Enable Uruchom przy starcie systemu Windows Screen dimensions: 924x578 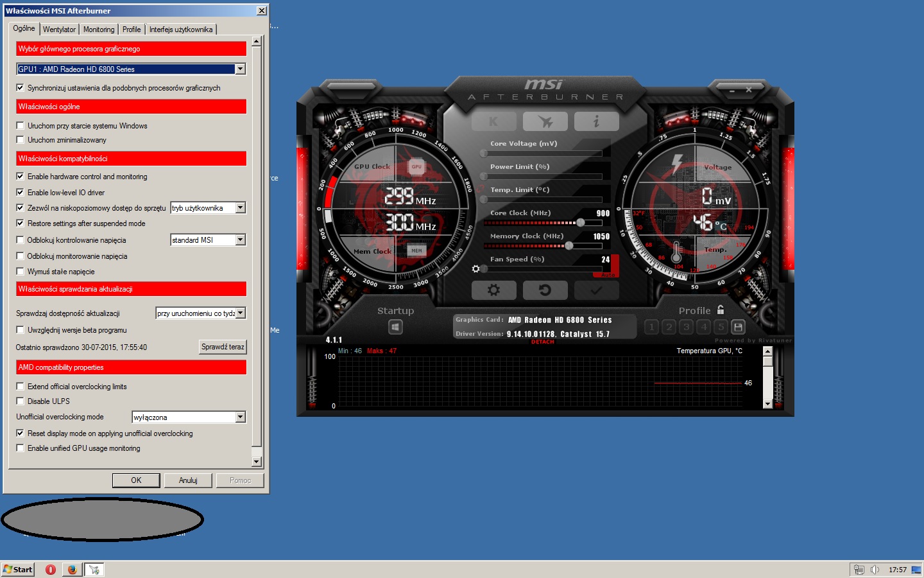point(20,125)
